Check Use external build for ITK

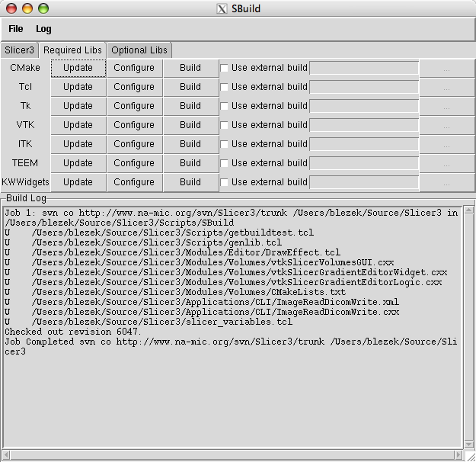225,144
